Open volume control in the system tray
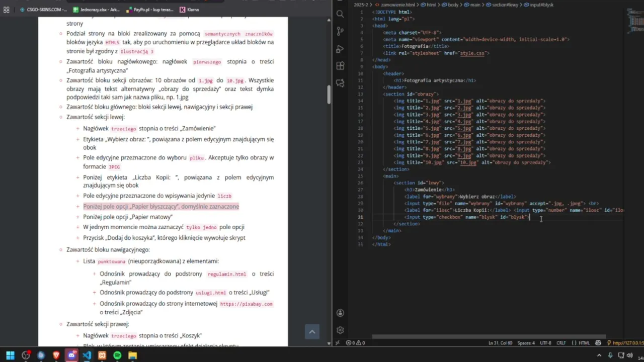 pos(630,355)
